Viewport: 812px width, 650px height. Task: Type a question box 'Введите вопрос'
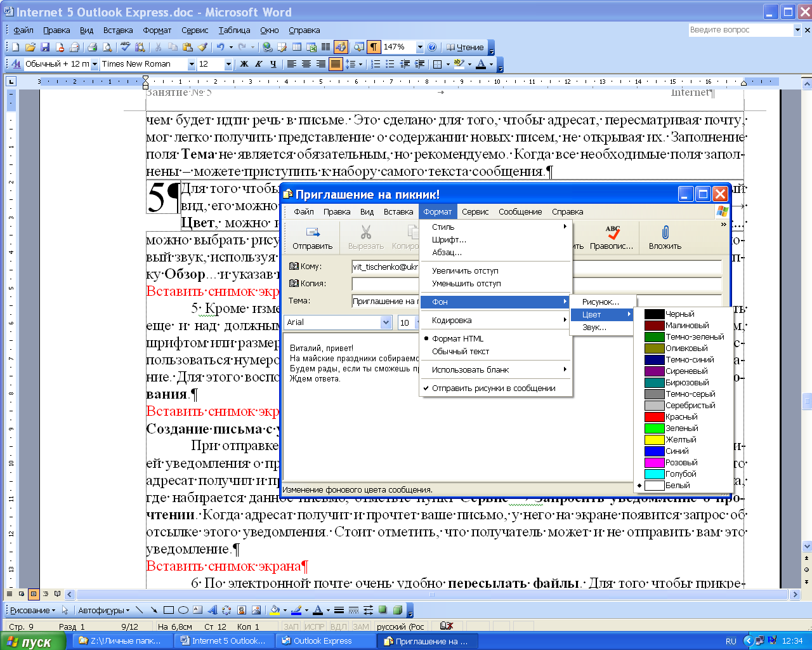740,30
